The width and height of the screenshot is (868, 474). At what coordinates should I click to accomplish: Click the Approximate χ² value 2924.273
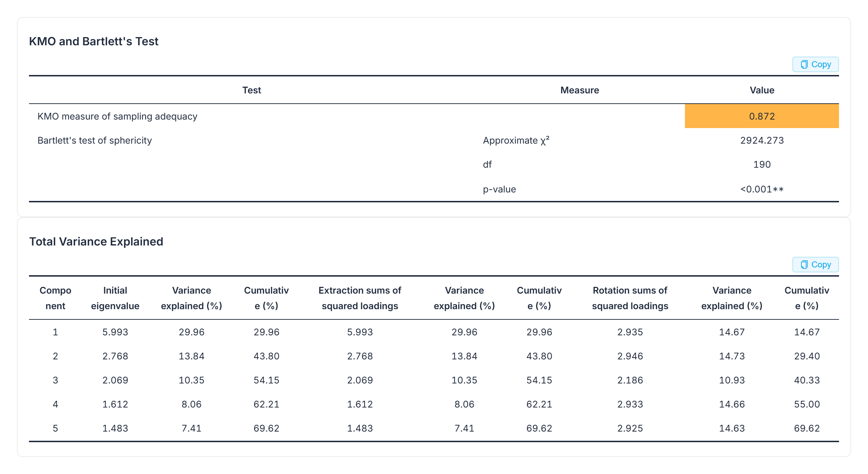pos(762,140)
